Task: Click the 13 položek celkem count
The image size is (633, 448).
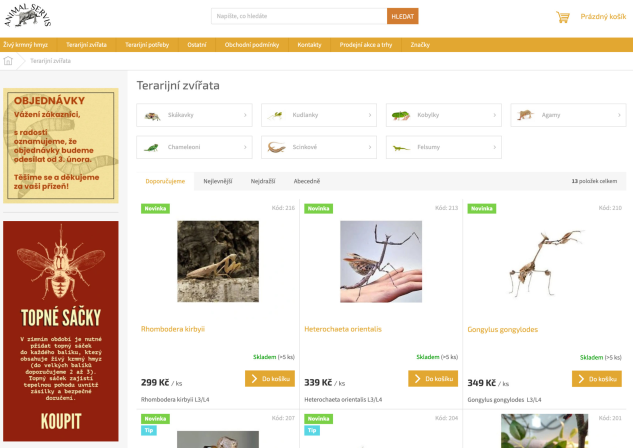Action: [x=594, y=181]
